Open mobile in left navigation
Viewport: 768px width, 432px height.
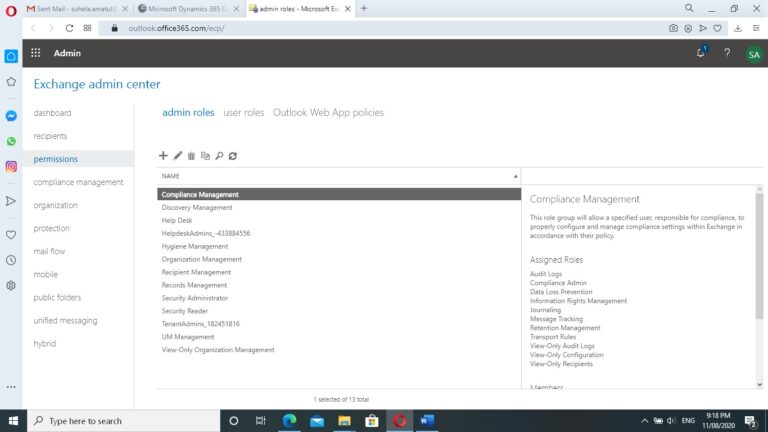46,274
